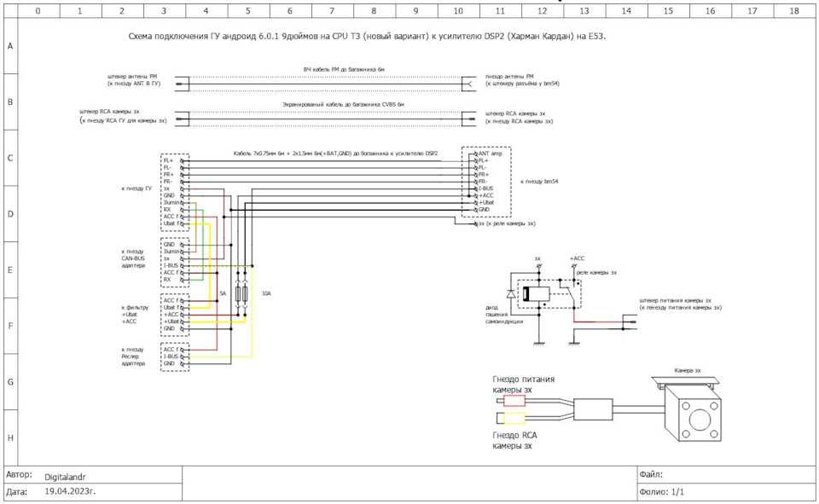Click the 'диод гашения самоиндукции' label
The height and width of the screenshot is (504, 819).
pyautogui.click(x=504, y=315)
